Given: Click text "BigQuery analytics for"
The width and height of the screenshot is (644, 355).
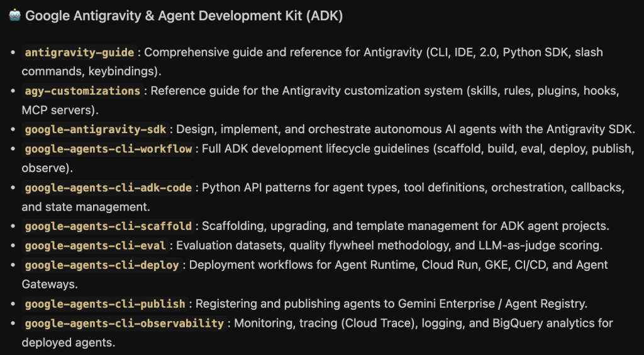Looking at the screenshot, I should [x=553, y=323].
